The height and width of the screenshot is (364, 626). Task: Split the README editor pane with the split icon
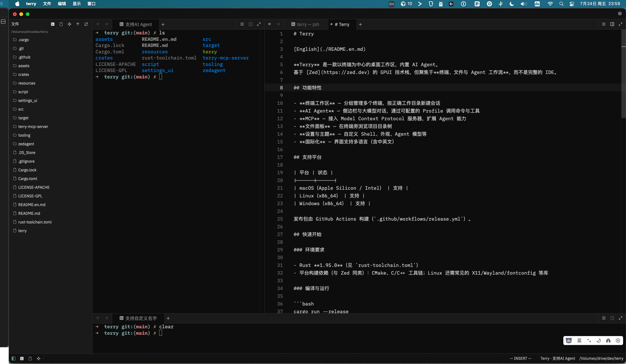click(x=612, y=24)
